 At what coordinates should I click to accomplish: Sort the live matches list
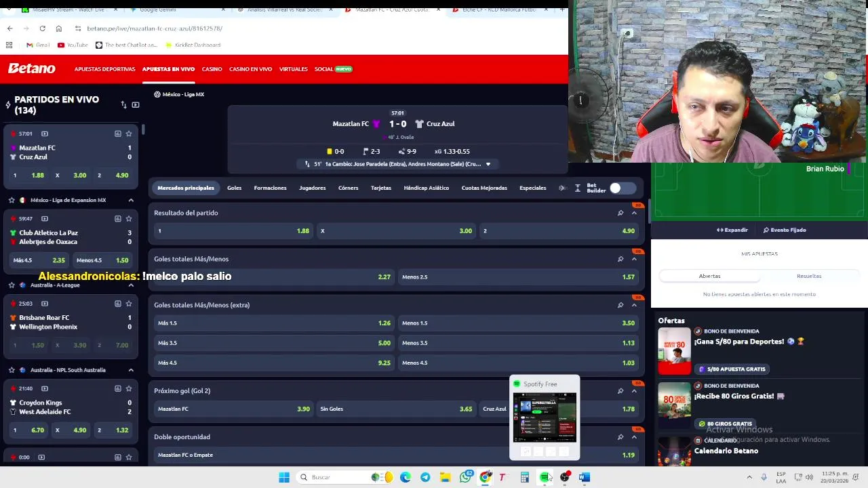[x=123, y=105]
